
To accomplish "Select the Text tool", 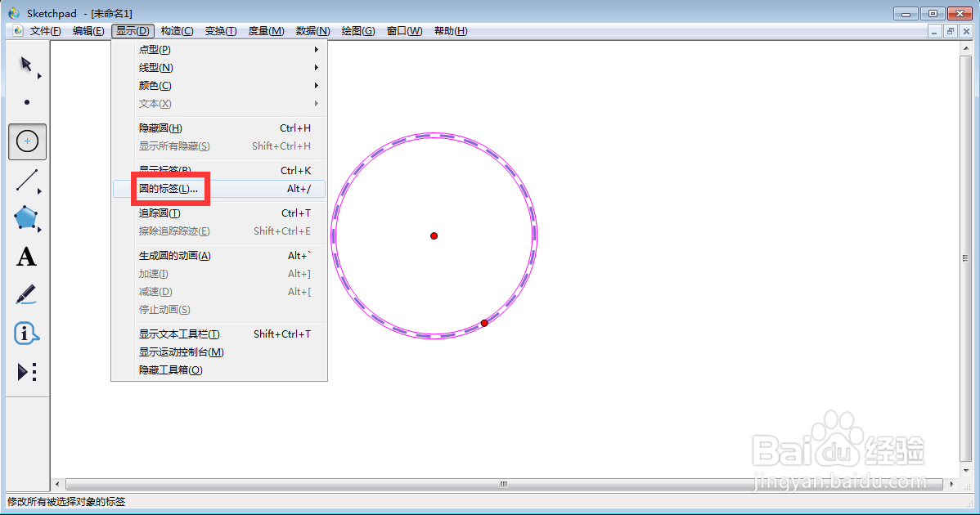I will point(26,257).
